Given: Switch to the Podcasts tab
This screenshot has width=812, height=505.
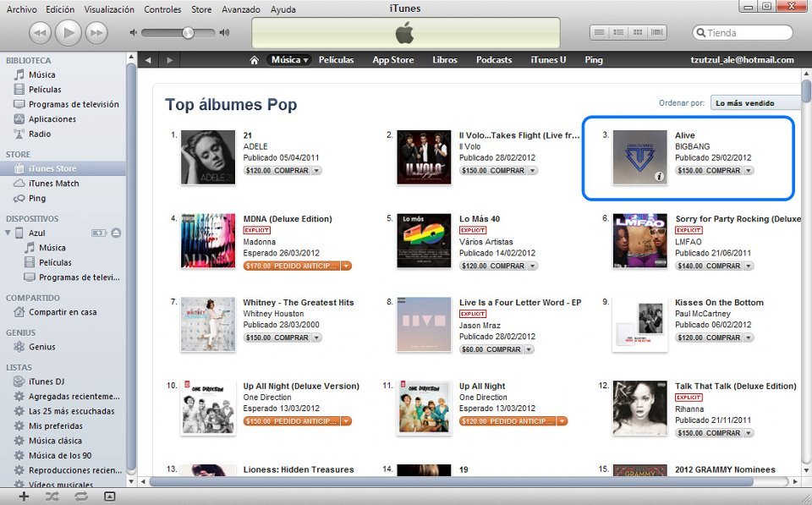Looking at the screenshot, I should (494, 60).
